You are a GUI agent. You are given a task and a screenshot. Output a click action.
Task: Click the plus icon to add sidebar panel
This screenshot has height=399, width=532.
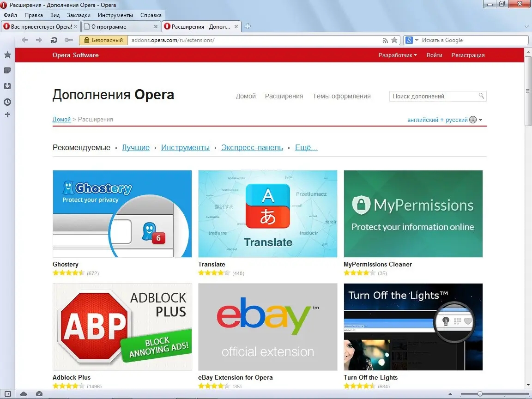tap(7, 115)
